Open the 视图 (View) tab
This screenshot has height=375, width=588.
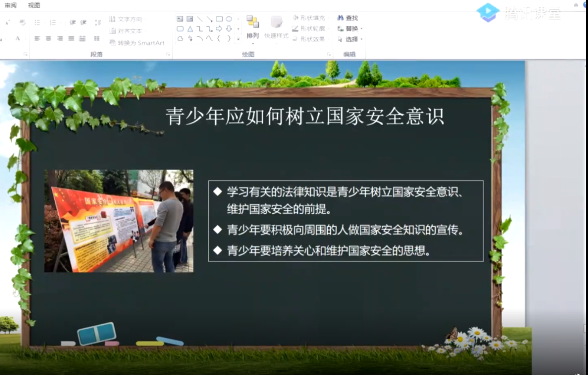coord(34,5)
